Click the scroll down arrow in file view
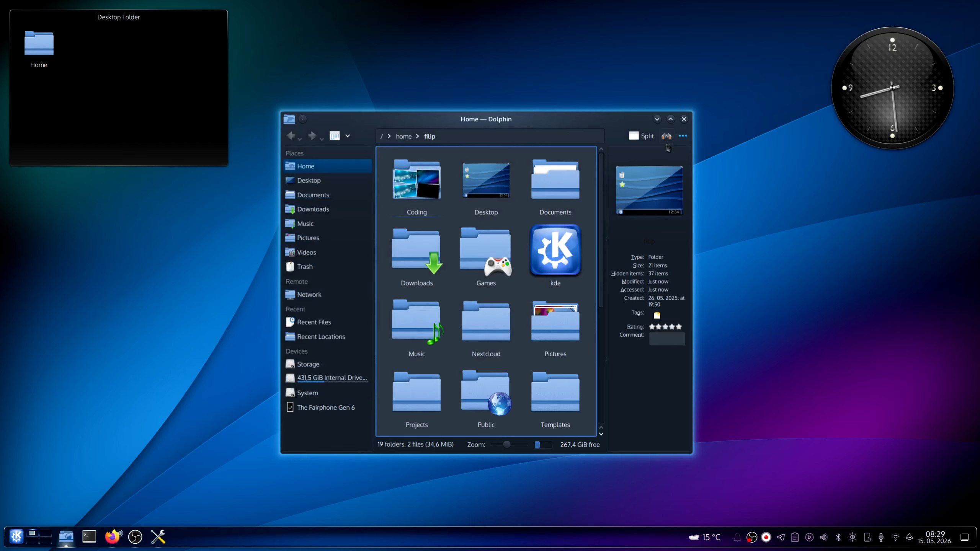 (601, 434)
